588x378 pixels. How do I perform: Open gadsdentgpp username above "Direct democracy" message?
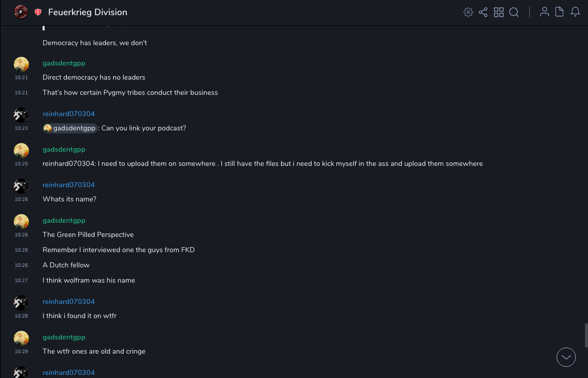[x=64, y=63]
